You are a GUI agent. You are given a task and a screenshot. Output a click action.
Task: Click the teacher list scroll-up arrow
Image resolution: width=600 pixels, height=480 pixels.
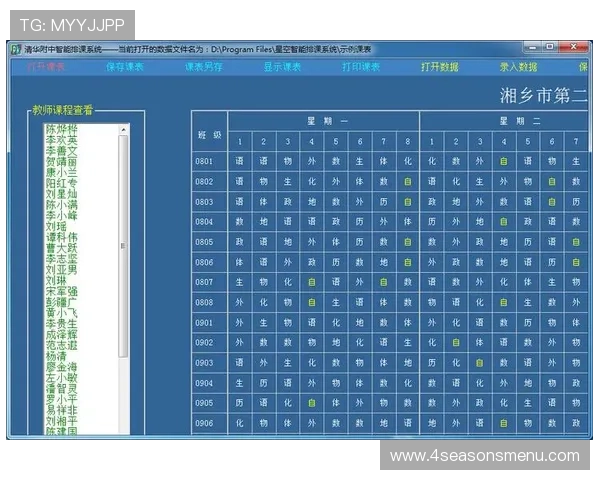[123, 129]
